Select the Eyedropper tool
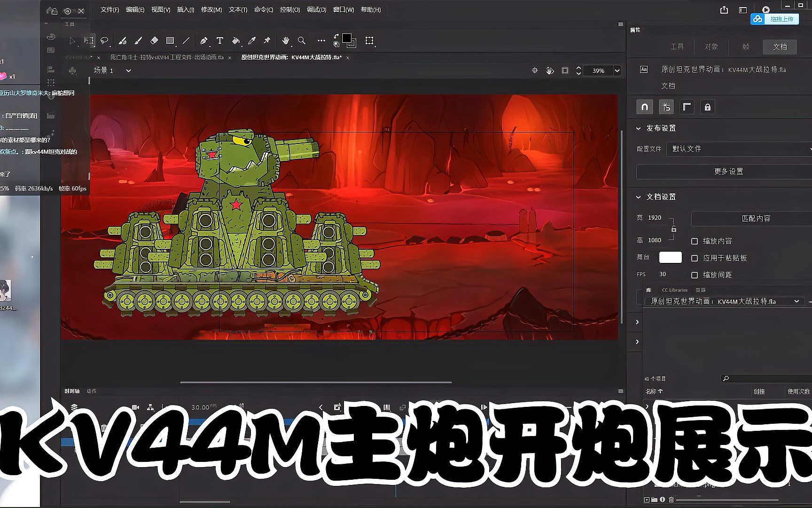The width and height of the screenshot is (812, 508). coord(252,40)
